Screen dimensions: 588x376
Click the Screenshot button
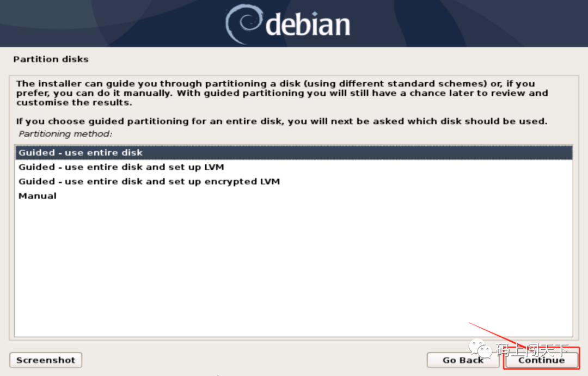click(x=46, y=360)
